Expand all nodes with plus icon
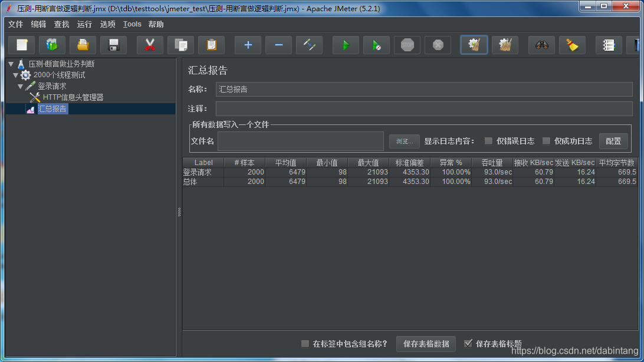This screenshot has height=362, width=644. [x=248, y=45]
